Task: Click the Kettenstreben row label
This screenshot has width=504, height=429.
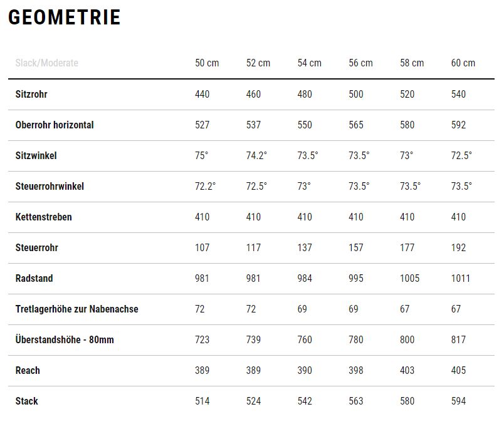Action: tap(44, 217)
